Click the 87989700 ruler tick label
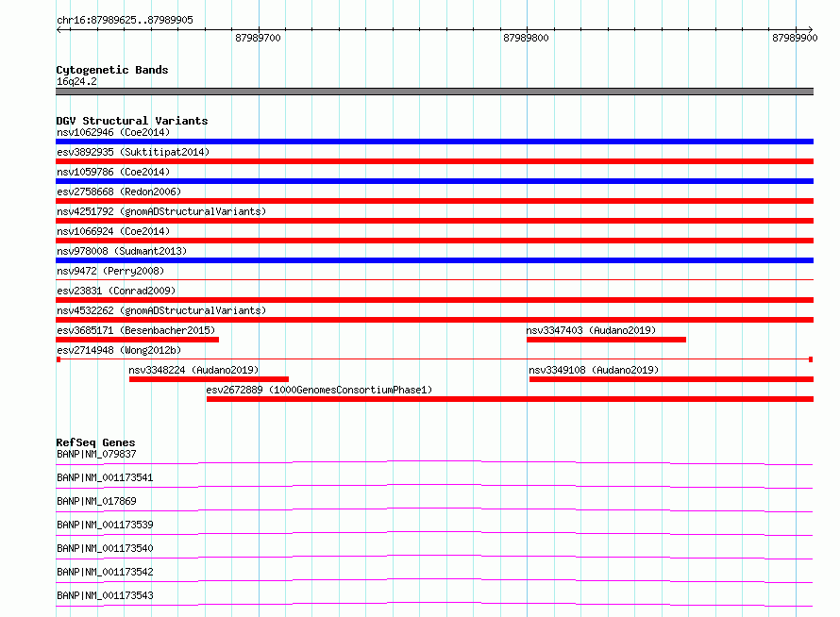The width and height of the screenshot is (840, 617). pos(258,38)
